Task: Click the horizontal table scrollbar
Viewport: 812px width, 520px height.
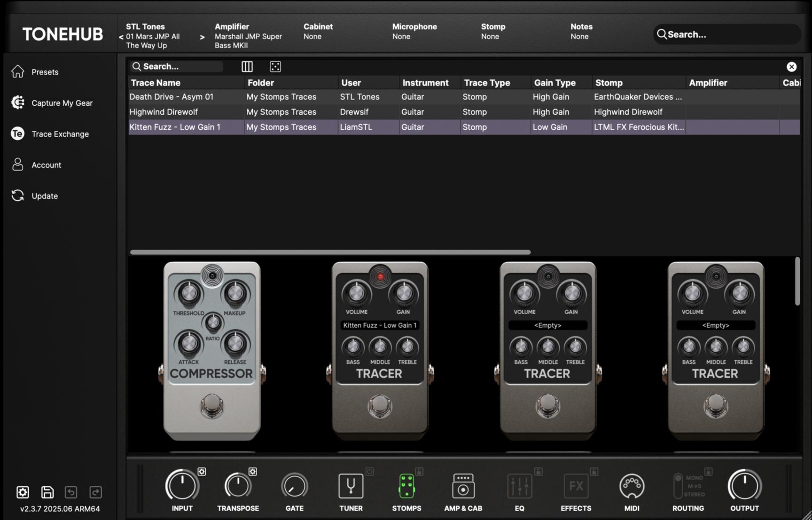Action: point(330,252)
